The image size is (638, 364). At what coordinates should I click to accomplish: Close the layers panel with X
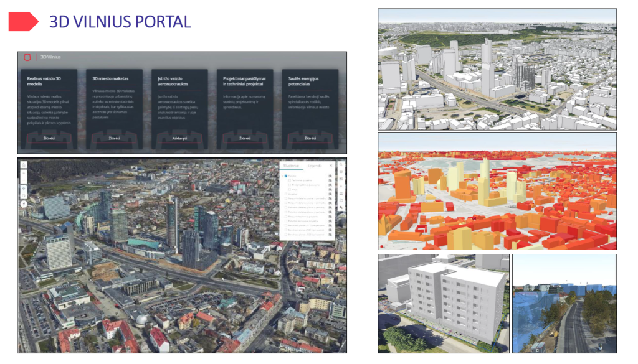click(331, 166)
